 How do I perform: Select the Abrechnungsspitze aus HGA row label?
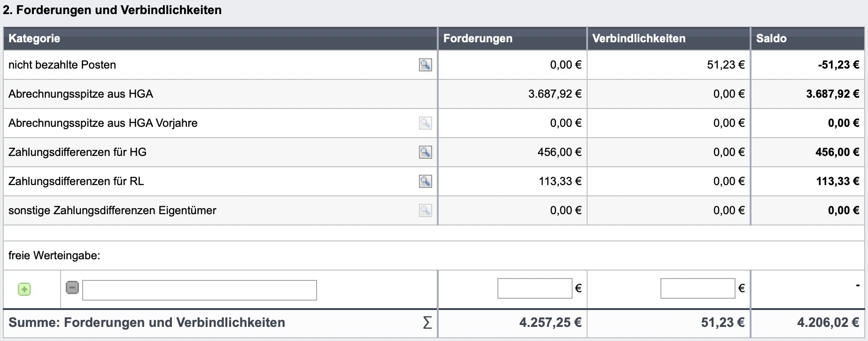81,94
